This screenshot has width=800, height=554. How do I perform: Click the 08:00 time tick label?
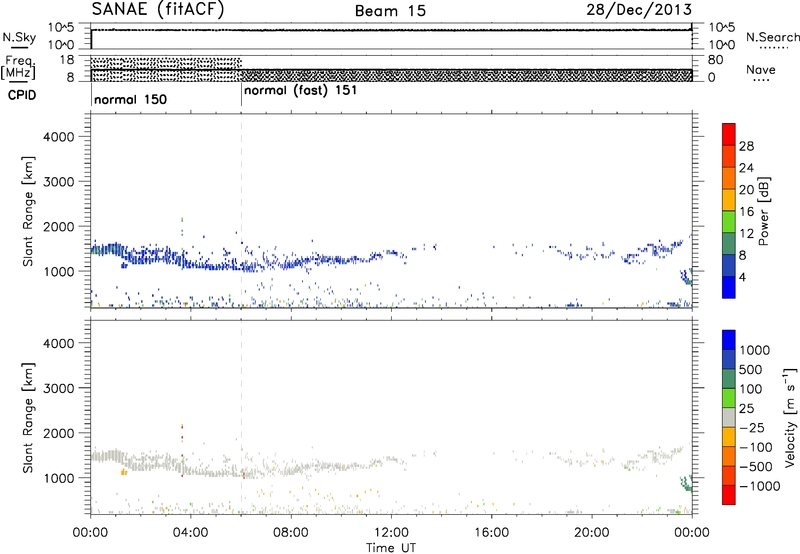pyautogui.click(x=291, y=533)
